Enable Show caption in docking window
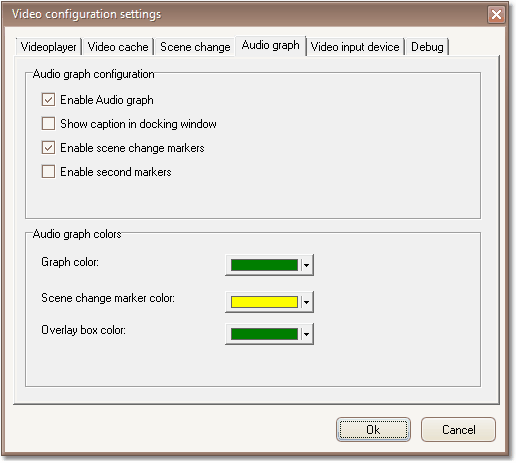This screenshot has width=516, height=463. [x=48, y=123]
